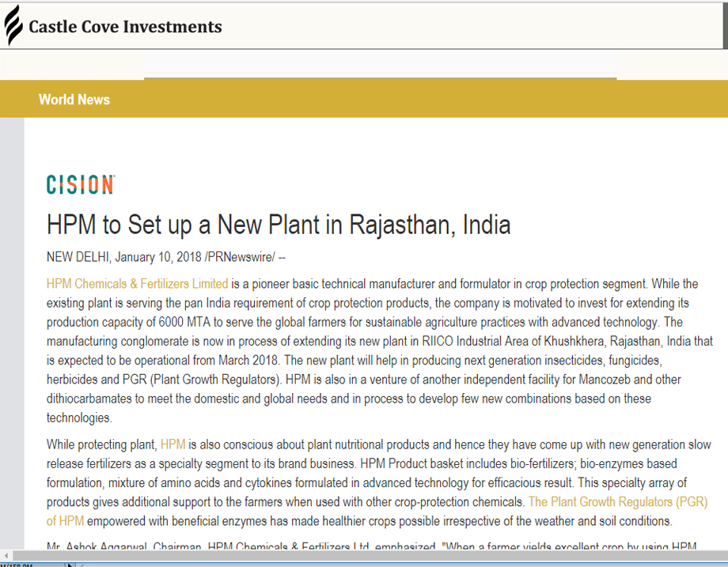Follow the HPM link after 'While protecting plant,'
728x567 pixels.
173,444
